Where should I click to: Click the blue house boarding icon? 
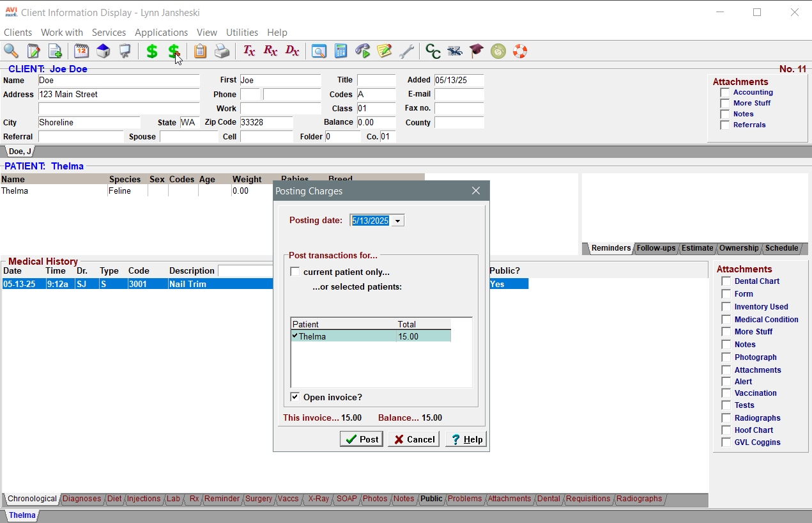pos(103,51)
